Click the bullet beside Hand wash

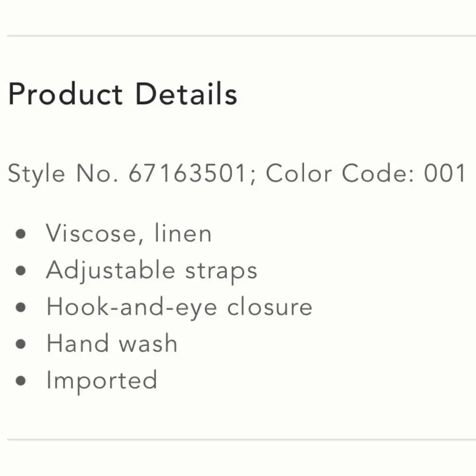tap(20, 344)
